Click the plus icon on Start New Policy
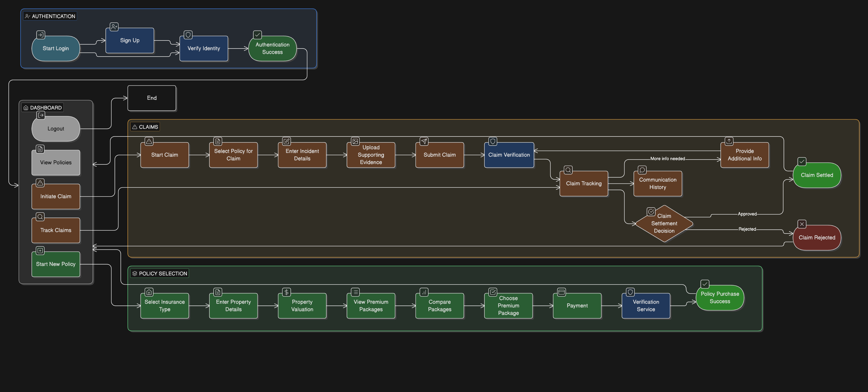The height and width of the screenshot is (392, 868). (x=40, y=250)
